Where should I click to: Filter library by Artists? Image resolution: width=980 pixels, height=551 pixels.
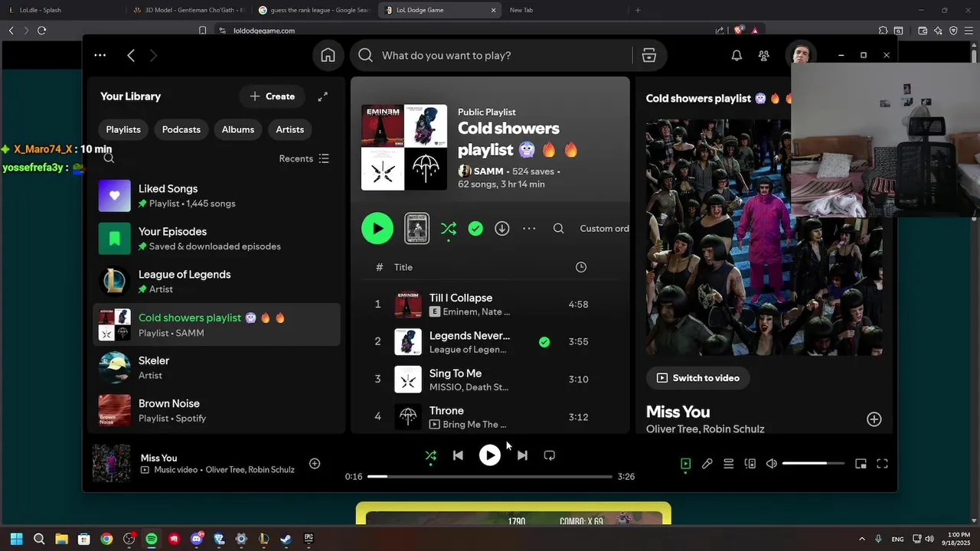click(x=290, y=129)
